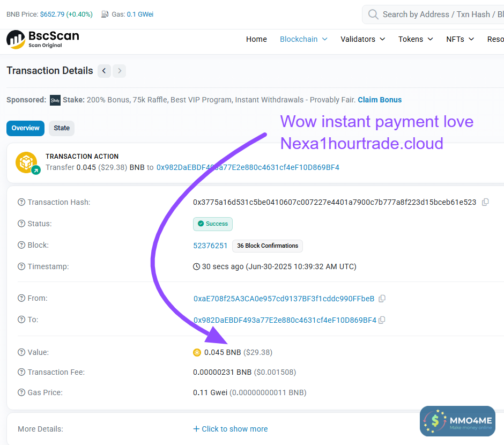
Task: Click the 36 Block Confirmations badge
Action: [268, 246]
